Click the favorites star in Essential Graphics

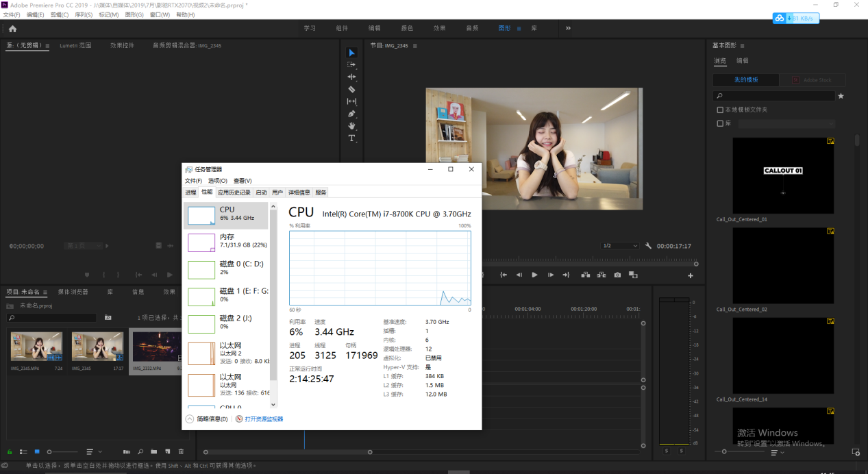tap(841, 96)
